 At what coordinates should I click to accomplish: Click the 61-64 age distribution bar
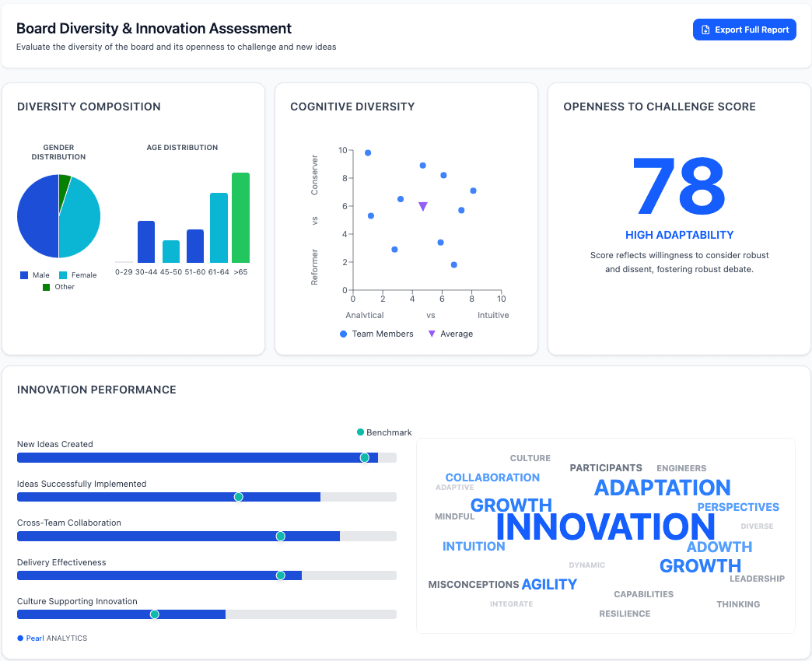219,228
